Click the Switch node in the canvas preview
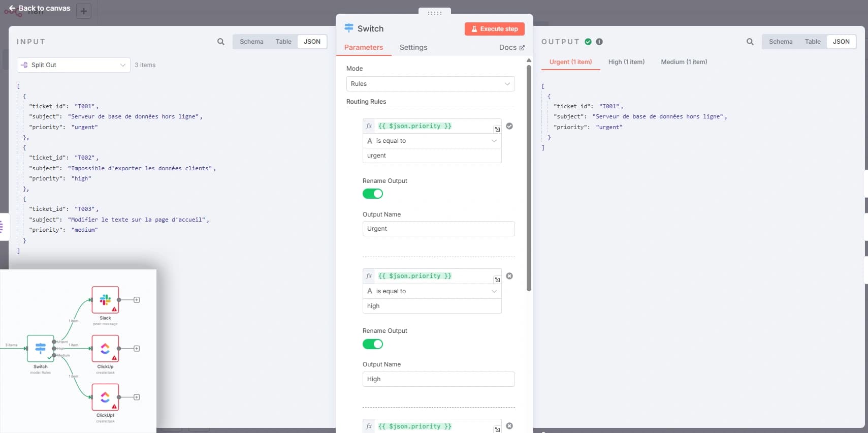 (x=41, y=348)
